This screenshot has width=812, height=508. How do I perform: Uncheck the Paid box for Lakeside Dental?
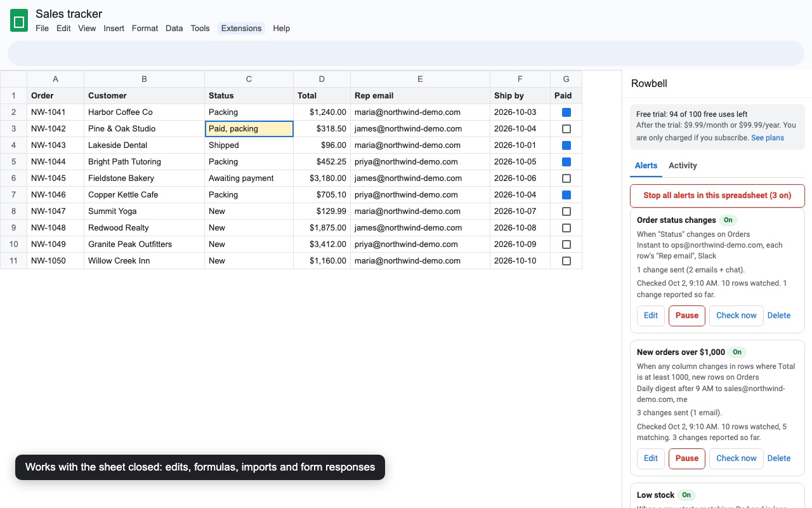[x=566, y=145]
